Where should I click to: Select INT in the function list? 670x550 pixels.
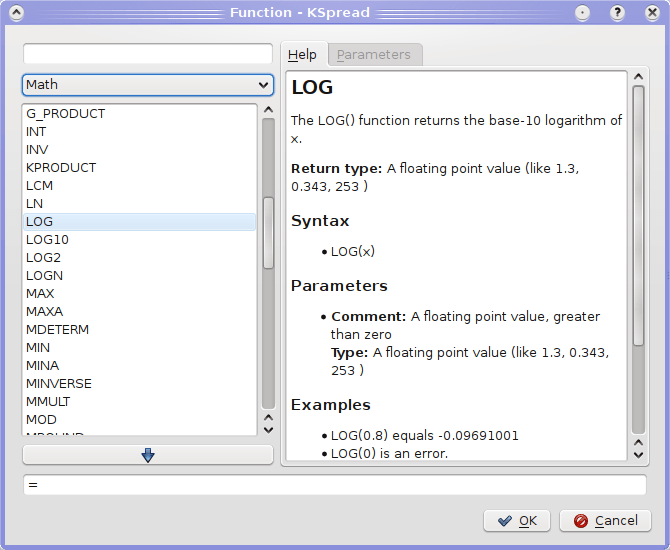tap(139, 132)
